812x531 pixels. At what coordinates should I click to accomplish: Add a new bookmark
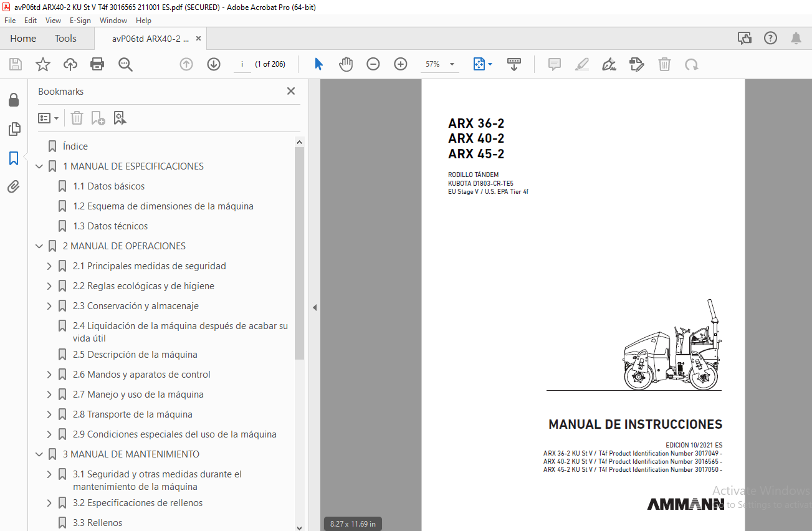[98, 118]
